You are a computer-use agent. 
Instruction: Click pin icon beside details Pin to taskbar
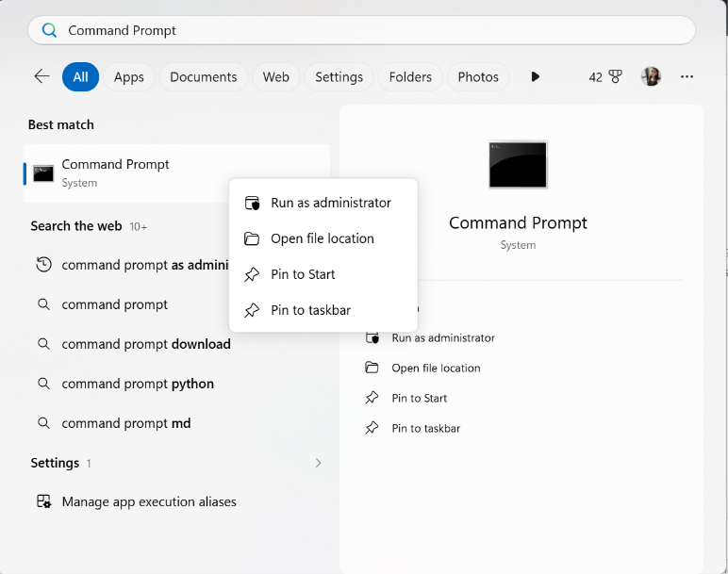pos(372,428)
